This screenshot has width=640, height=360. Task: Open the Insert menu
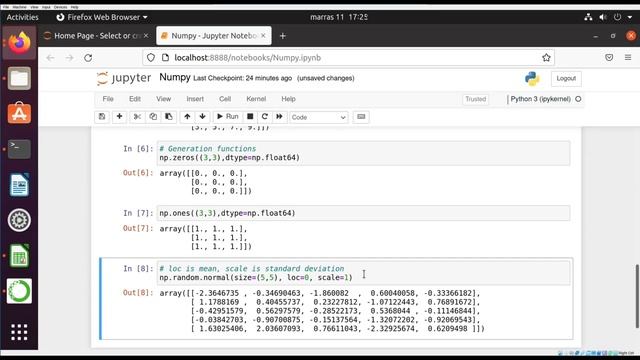tap(195, 99)
